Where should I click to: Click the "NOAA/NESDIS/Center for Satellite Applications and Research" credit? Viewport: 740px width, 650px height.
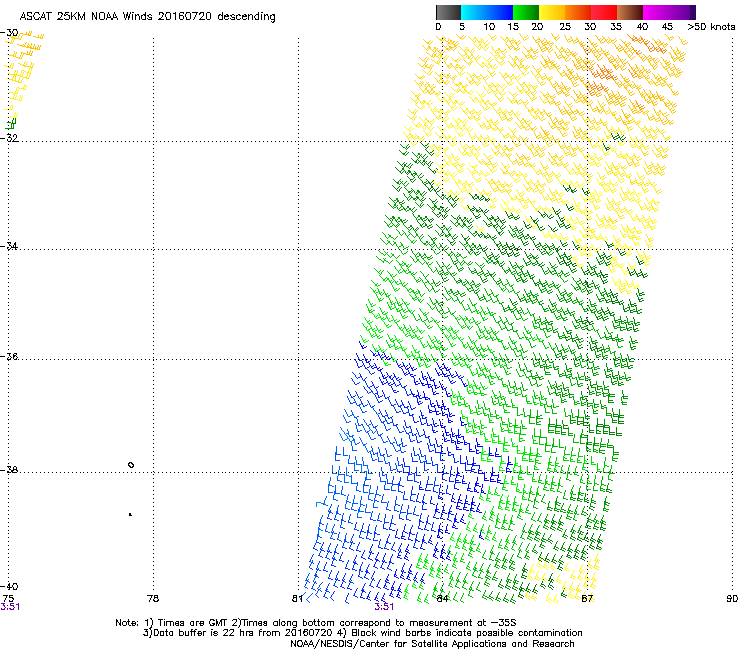click(432, 644)
